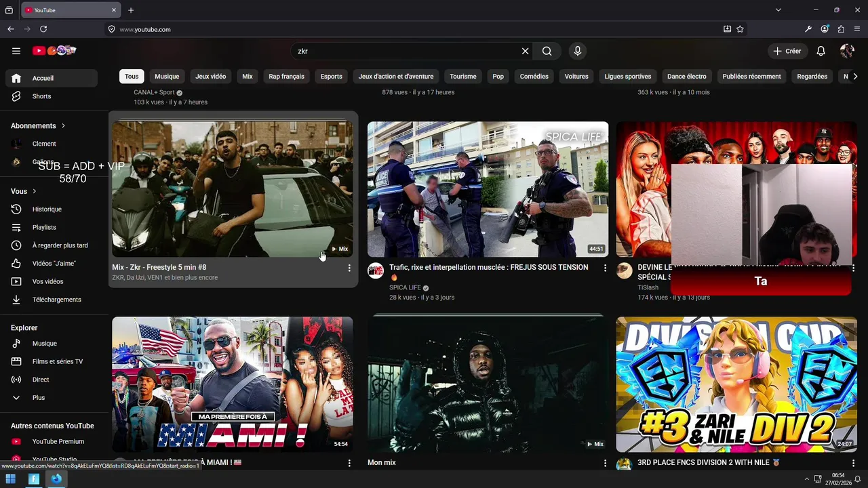The height and width of the screenshot is (488, 868).
Task: Open a new browser tab
Action: (131, 10)
